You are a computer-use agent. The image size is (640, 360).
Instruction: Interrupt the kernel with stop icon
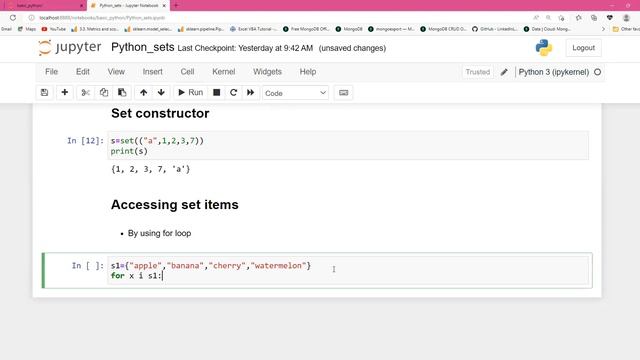(217, 93)
